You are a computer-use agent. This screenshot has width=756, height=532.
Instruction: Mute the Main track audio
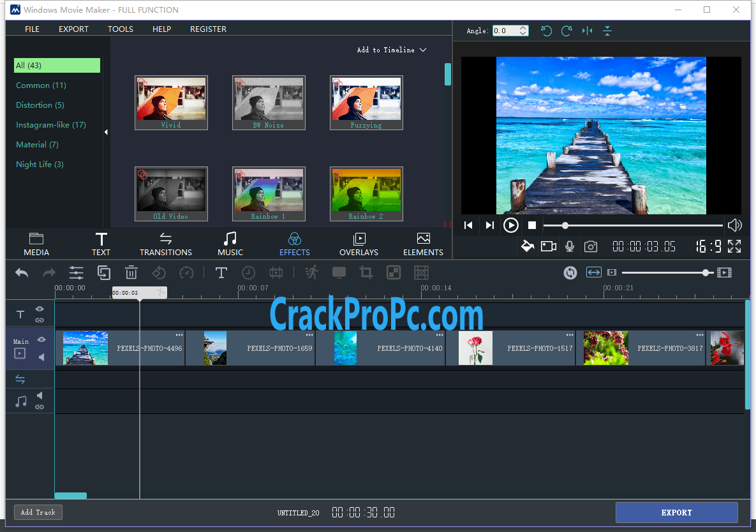[41, 357]
